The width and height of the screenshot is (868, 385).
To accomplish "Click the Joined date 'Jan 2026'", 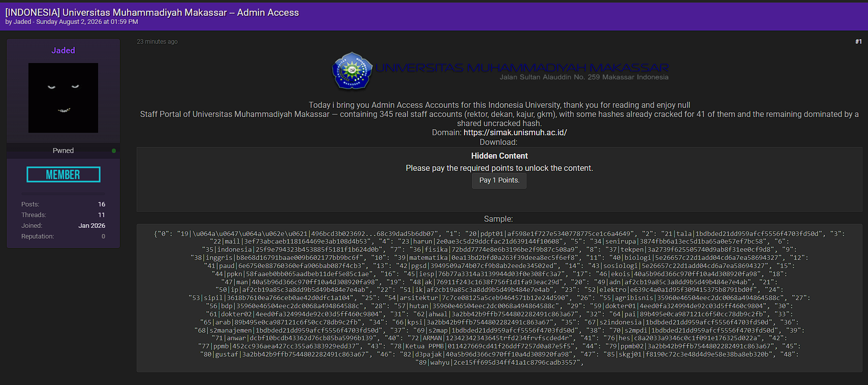I will point(92,226).
